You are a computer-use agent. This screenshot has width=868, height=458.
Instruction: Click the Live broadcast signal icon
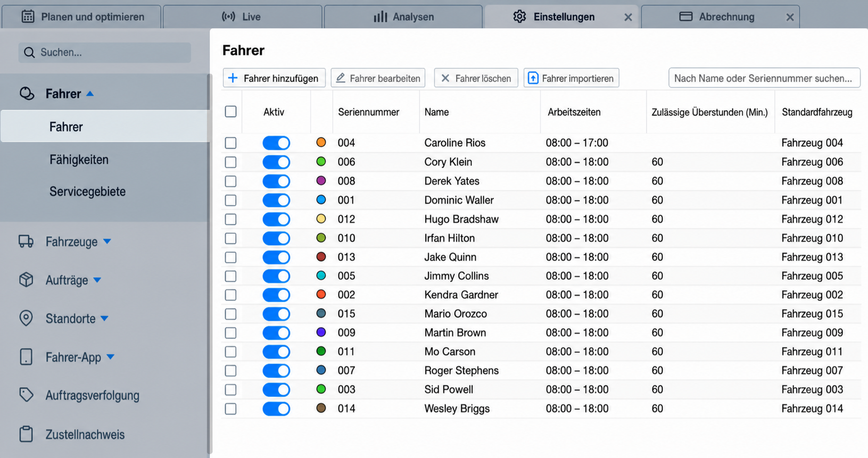pyautogui.click(x=228, y=16)
